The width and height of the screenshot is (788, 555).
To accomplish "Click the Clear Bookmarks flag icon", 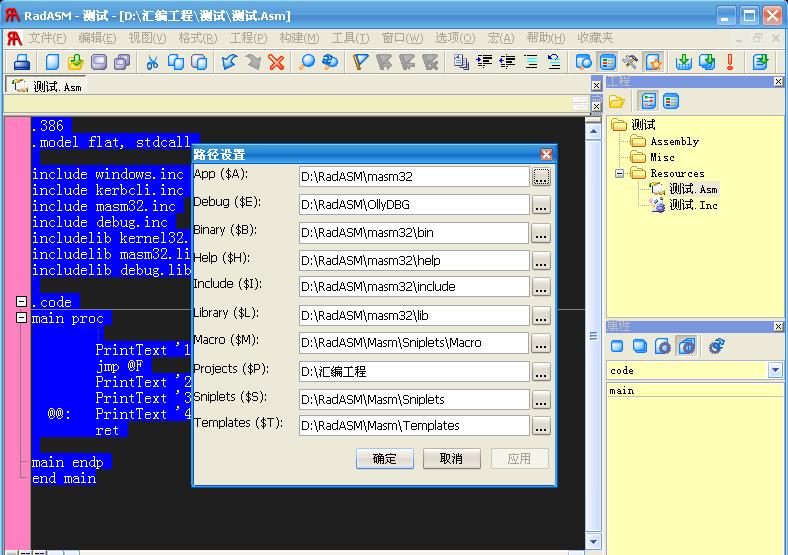I will (x=430, y=62).
